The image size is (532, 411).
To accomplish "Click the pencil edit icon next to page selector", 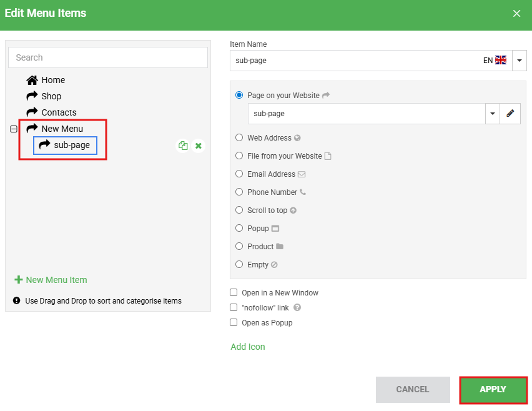I will (x=510, y=114).
